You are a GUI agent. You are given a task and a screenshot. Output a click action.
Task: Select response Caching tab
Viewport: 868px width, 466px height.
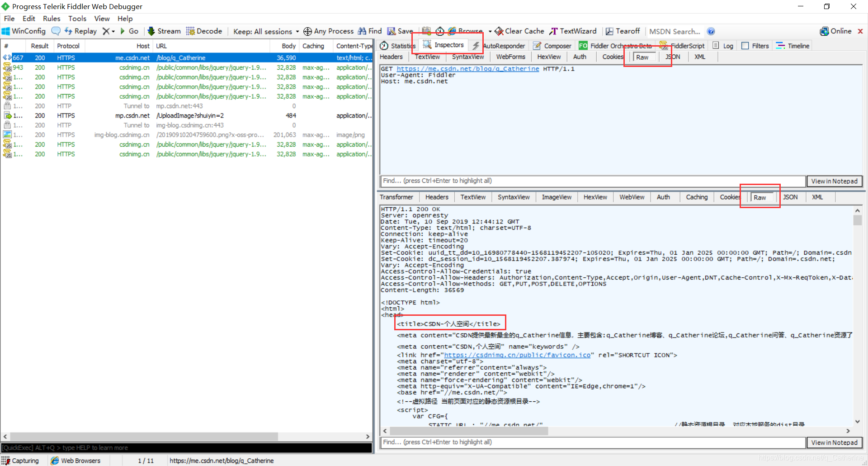[697, 197]
